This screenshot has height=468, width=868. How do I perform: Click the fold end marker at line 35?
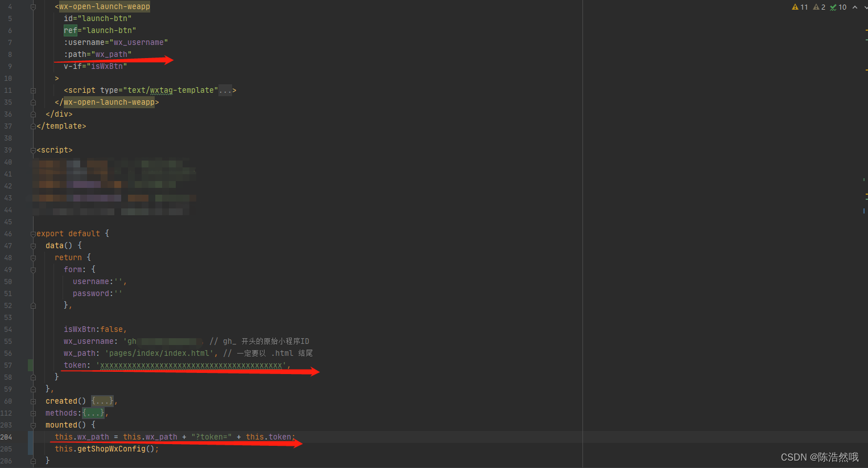click(33, 102)
